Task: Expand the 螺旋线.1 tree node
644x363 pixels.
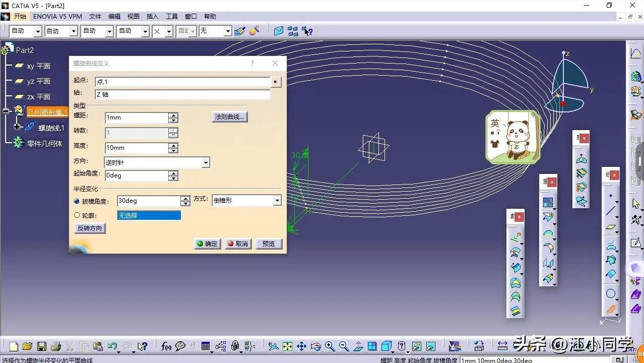Action: (18, 127)
